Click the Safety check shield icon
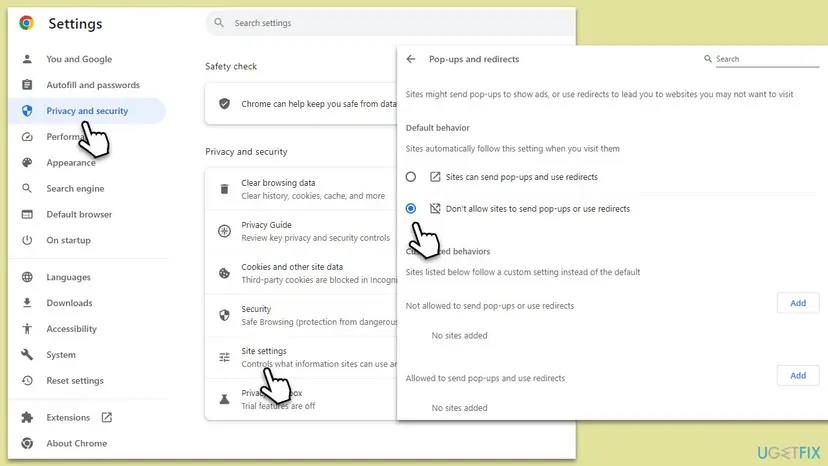 point(224,104)
